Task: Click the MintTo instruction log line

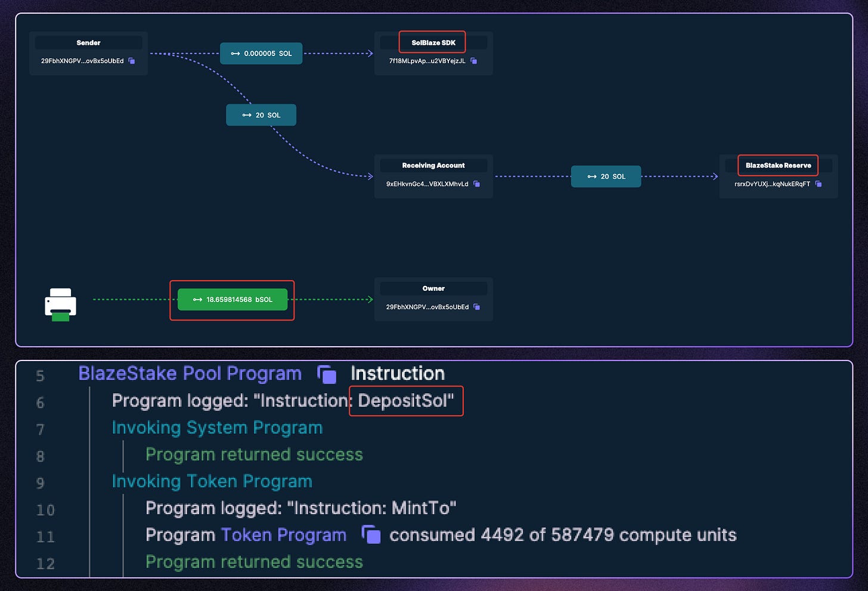Action: coord(301,508)
